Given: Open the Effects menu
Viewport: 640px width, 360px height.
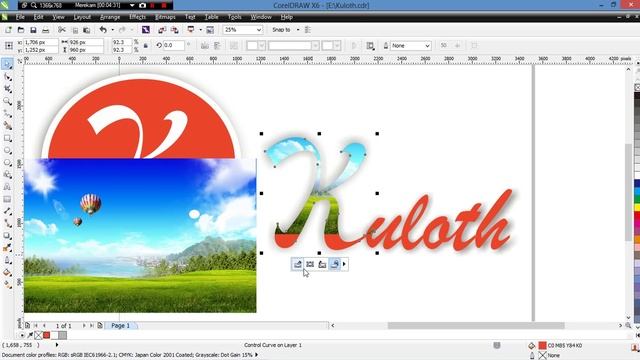Looking at the screenshot, I should tap(138, 17).
